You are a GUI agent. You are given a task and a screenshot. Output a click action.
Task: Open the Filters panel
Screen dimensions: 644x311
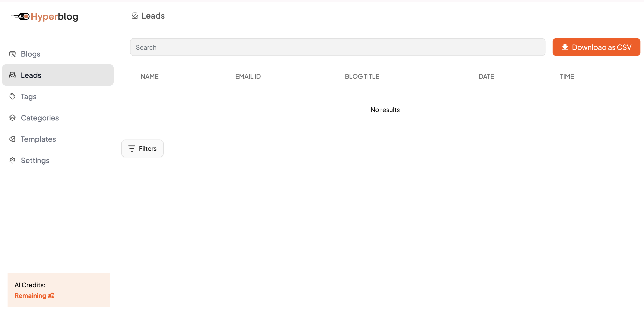[142, 148]
